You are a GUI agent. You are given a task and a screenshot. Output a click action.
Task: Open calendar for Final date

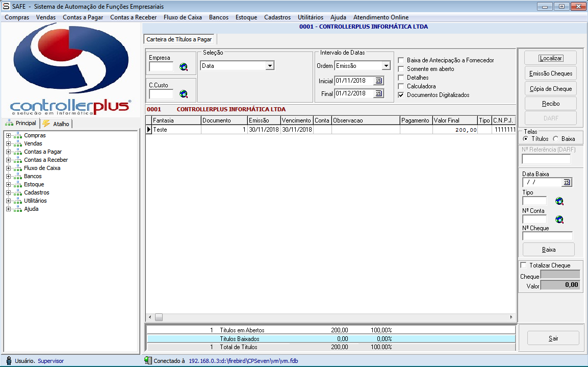tap(378, 93)
